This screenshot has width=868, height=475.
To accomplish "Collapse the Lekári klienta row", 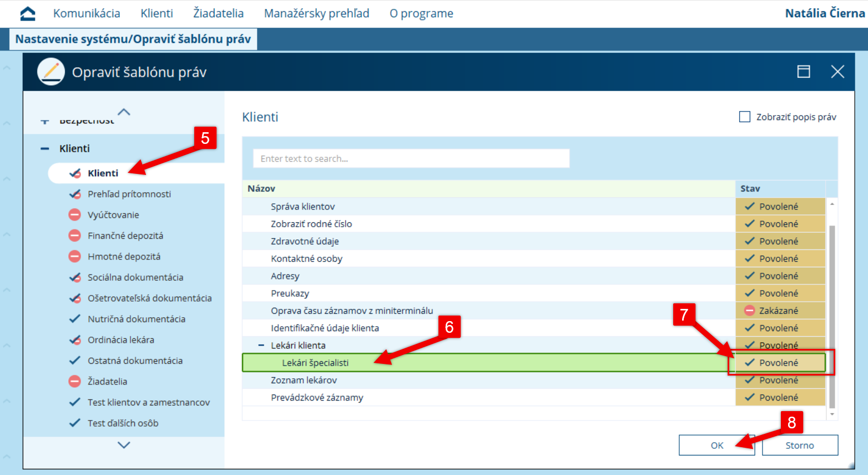I will [x=261, y=346].
